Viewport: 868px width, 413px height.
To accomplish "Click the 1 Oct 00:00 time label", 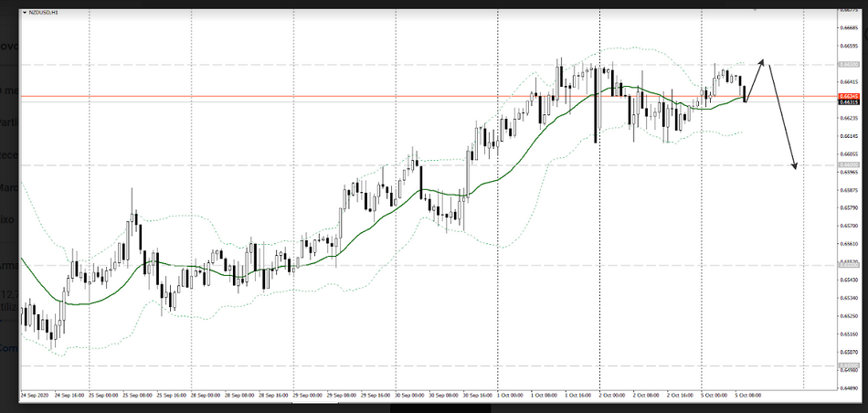I will [x=512, y=395].
